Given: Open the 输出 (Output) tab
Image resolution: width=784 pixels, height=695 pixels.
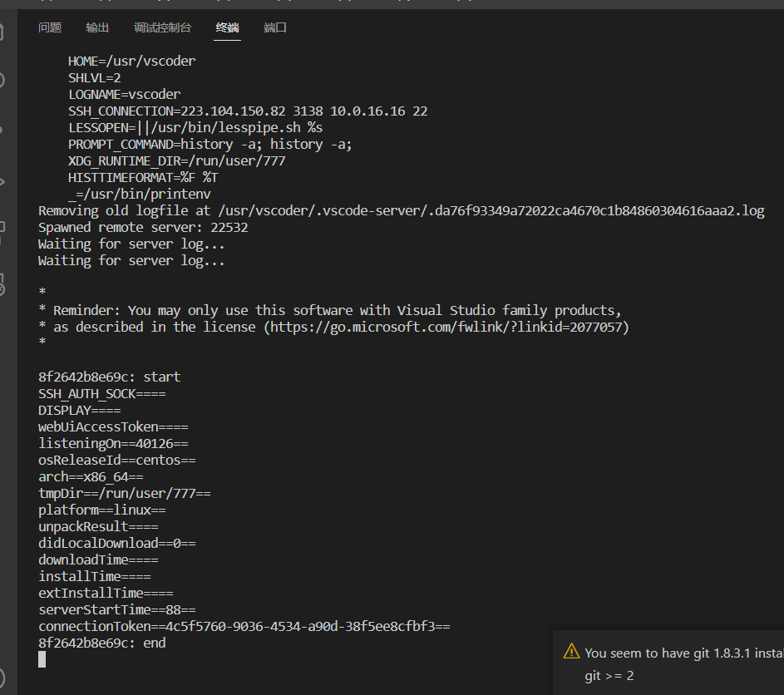Looking at the screenshot, I should 97,27.
